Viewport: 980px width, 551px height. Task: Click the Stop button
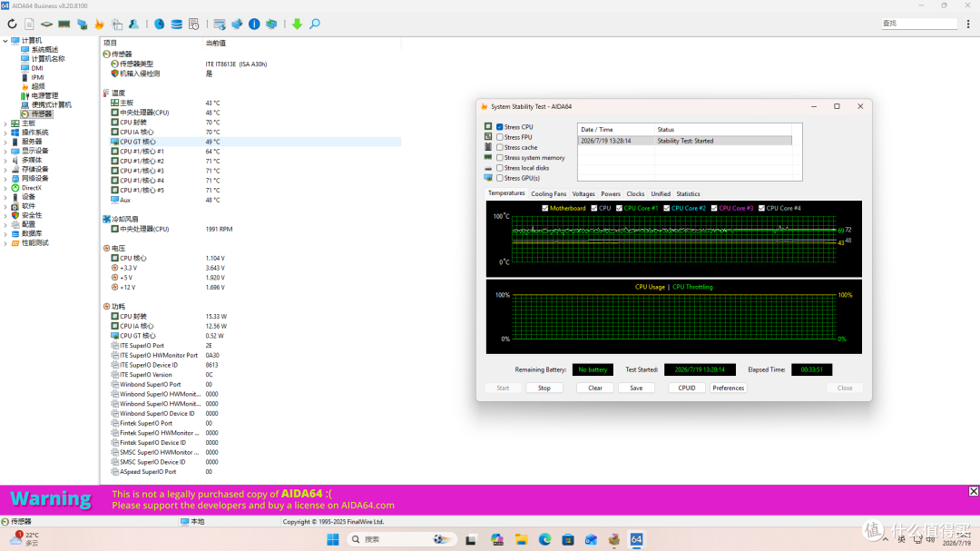point(544,388)
